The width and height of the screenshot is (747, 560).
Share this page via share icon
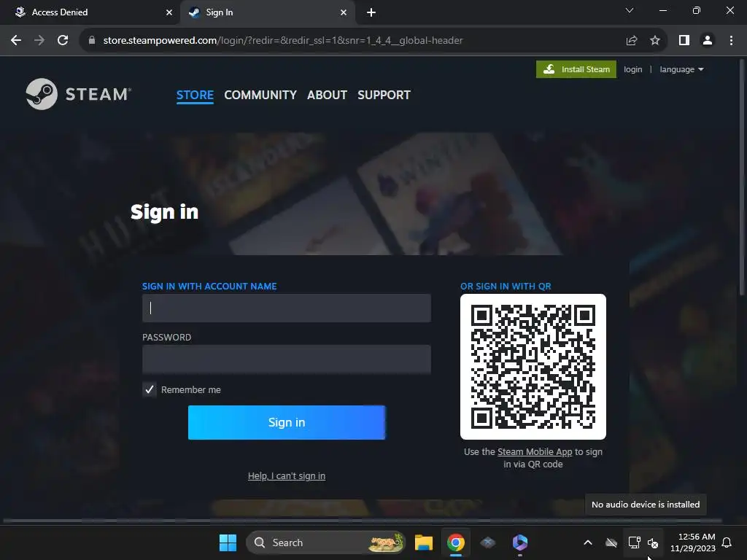coord(632,41)
